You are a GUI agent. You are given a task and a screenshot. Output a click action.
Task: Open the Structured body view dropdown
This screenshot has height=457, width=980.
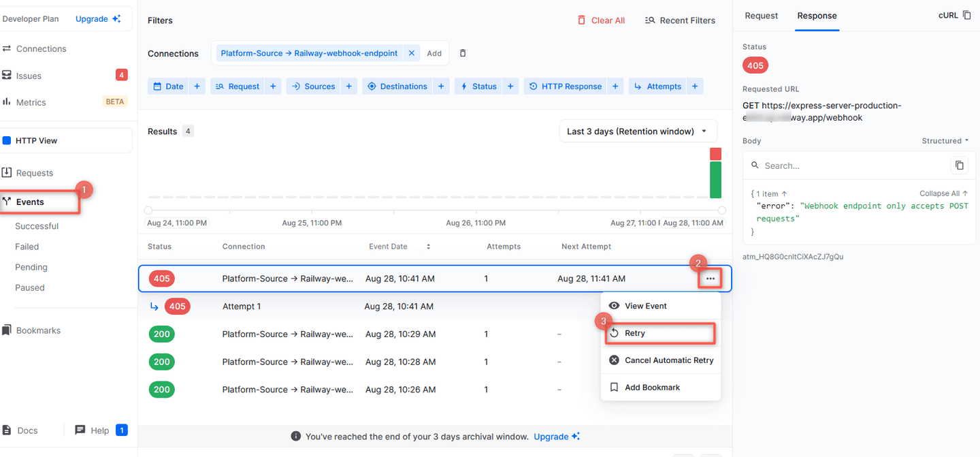(x=945, y=140)
